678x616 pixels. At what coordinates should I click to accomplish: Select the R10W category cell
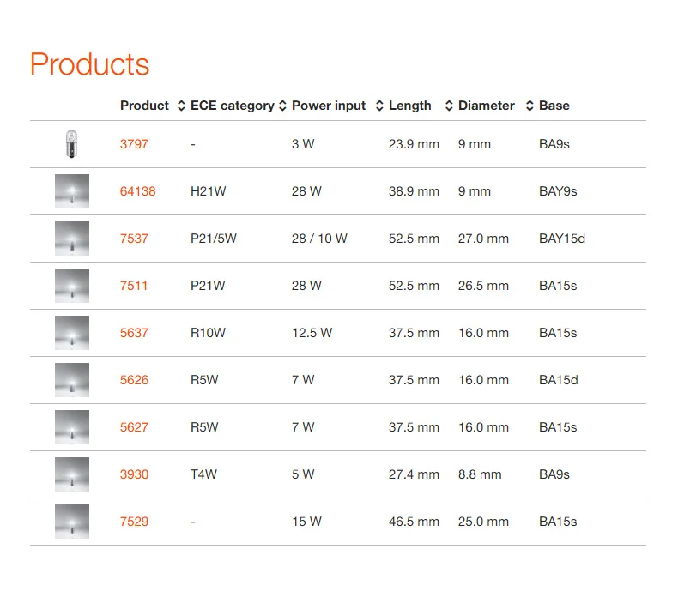pos(208,333)
